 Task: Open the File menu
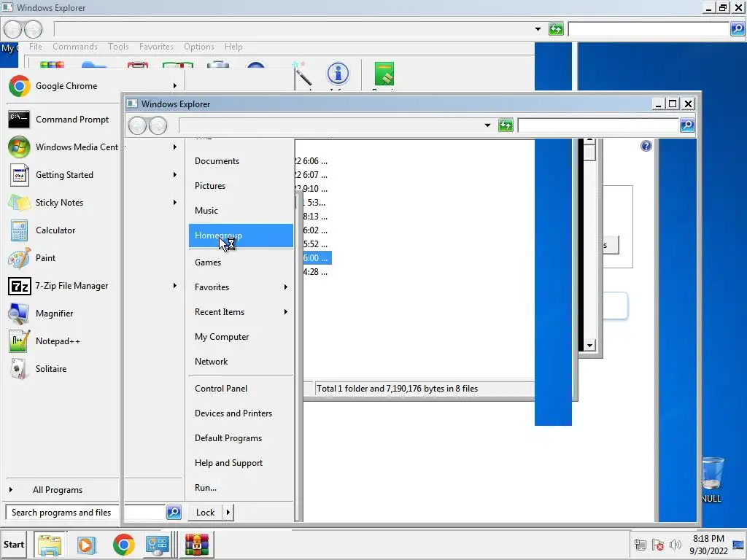click(x=36, y=47)
